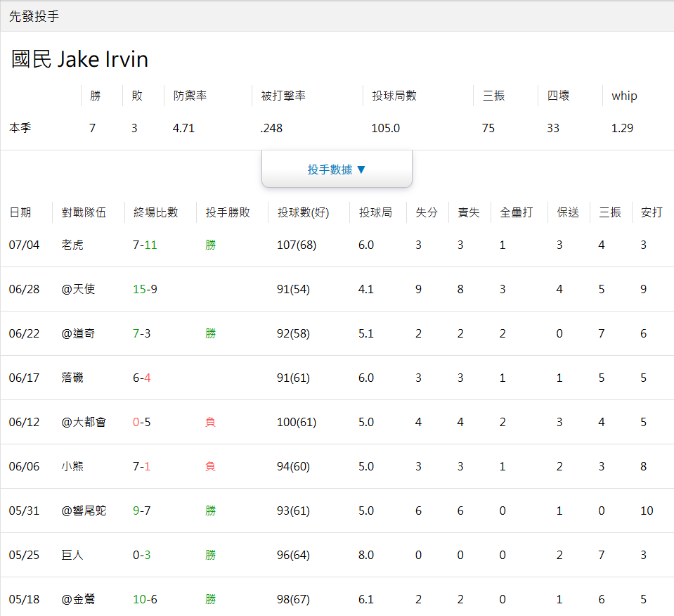Click opponent 落磯

(72, 378)
